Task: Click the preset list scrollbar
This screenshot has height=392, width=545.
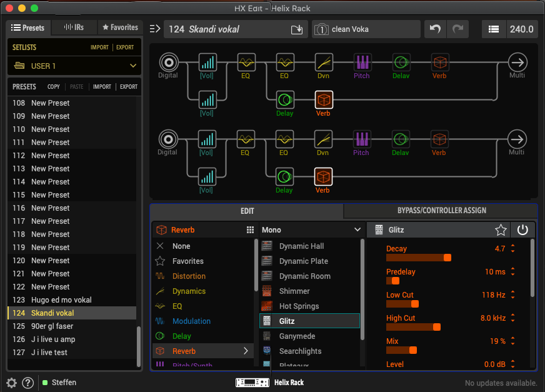Action: (139, 346)
